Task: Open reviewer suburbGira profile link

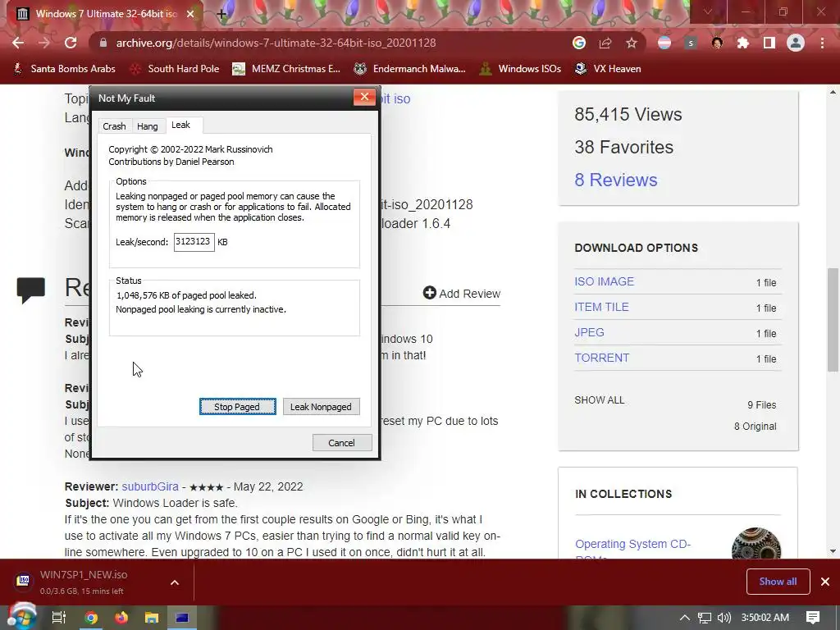Action: click(x=150, y=486)
